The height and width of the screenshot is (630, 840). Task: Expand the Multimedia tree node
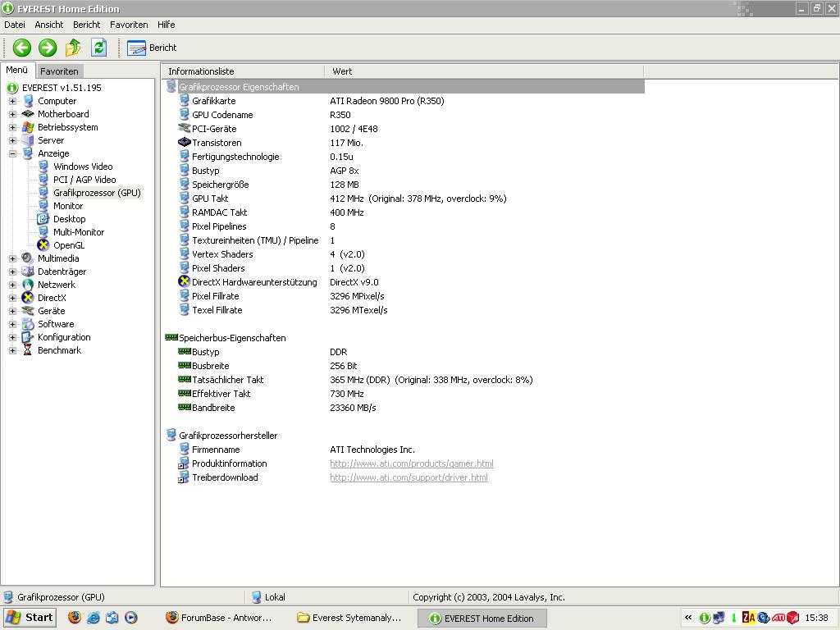12,258
